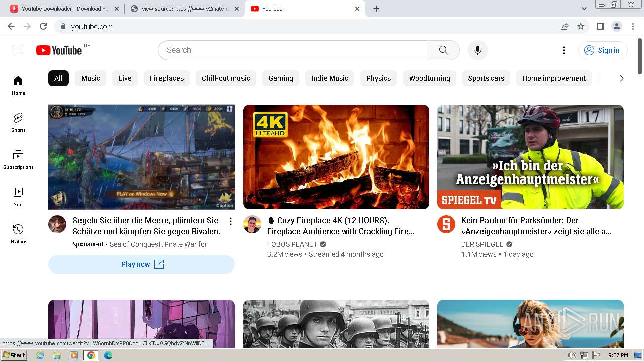Select the Gaming filter chip

click(x=281, y=78)
